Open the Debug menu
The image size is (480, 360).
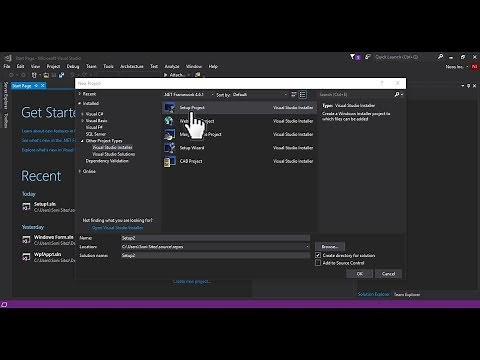[x=73, y=66]
